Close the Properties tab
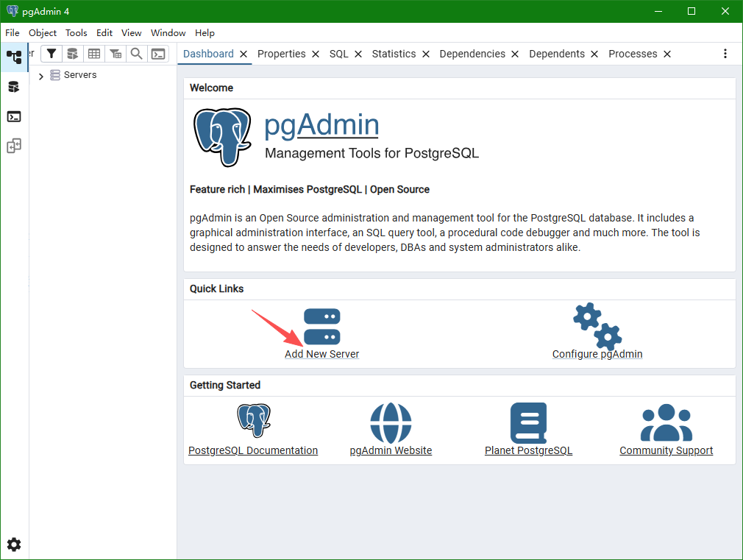 coord(316,54)
